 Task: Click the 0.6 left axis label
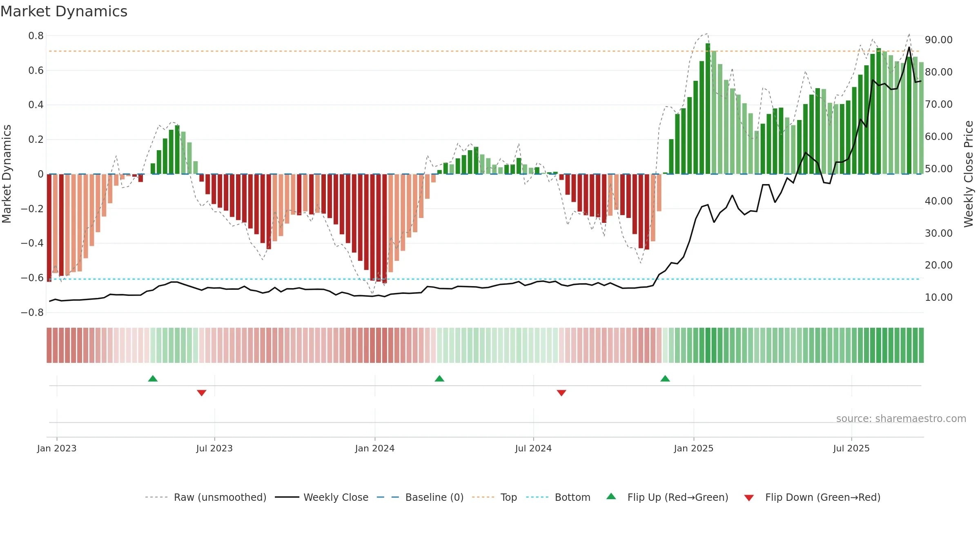[36, 71]
